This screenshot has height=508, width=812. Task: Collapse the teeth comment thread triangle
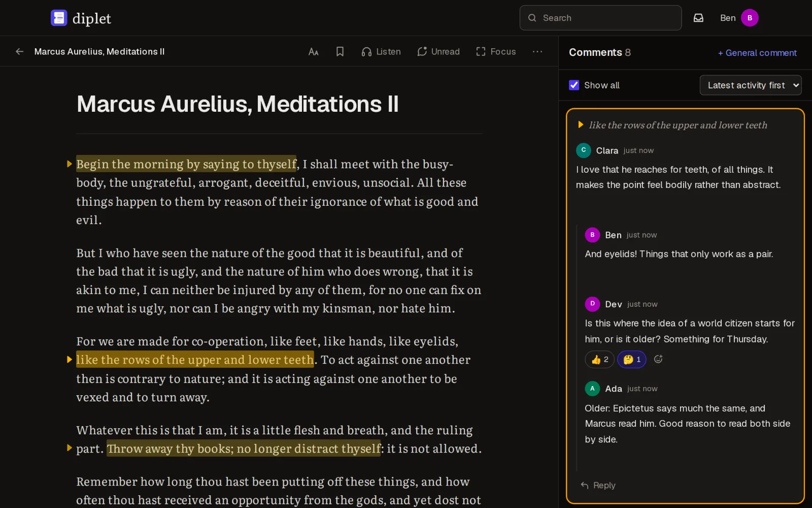click(x=581, y=125)
